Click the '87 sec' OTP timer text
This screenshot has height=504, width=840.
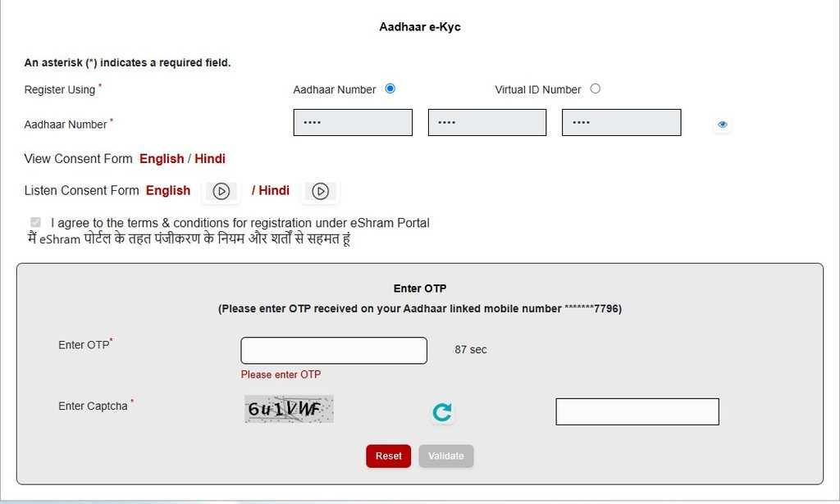click(471, 349)
